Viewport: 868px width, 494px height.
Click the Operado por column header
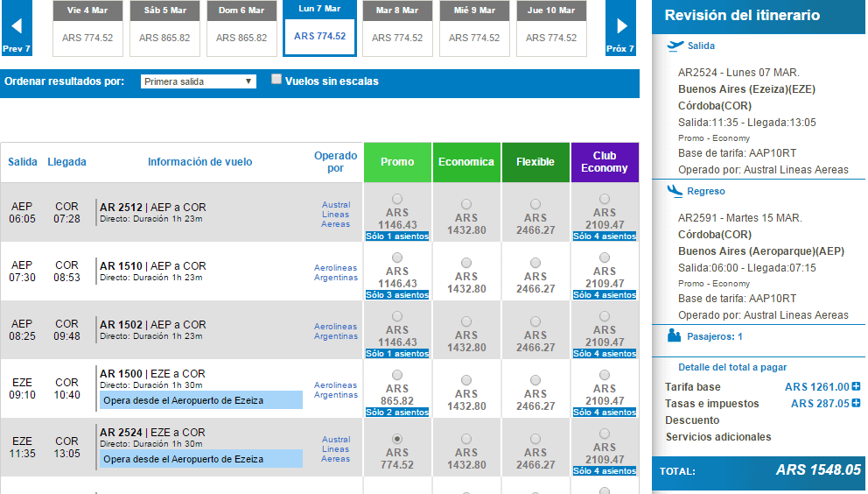(x=335, y=162)
